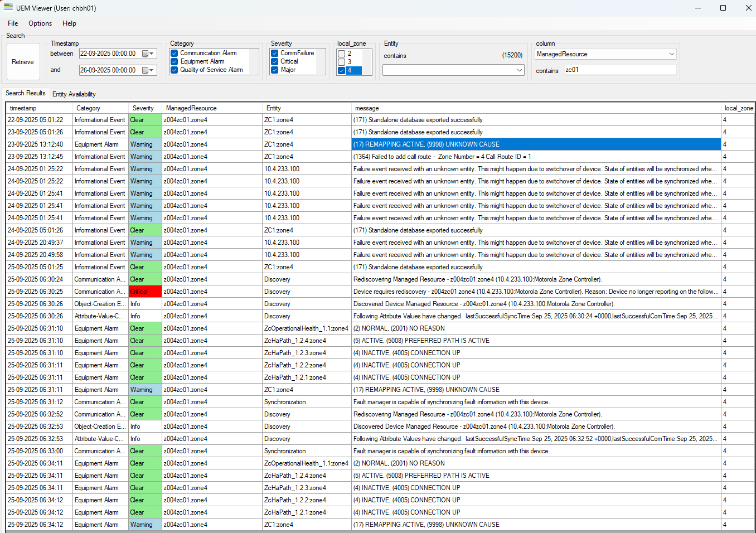Select ZcHaPath_1.2.1:zone4 entity at 06:31:11
This screenshot has width=756, height=533.
pos(307,377)
